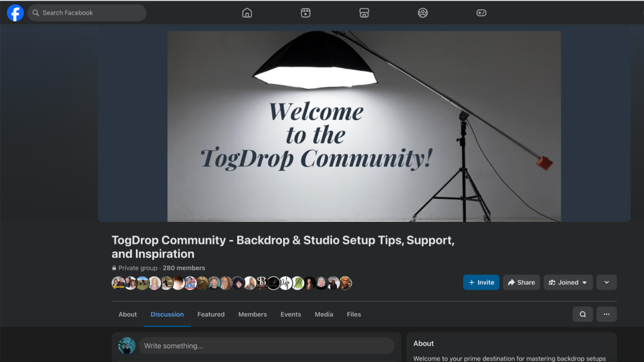Click the Search Facebook field
Screen dimensions: 644x362
click(x=87, y=13)
